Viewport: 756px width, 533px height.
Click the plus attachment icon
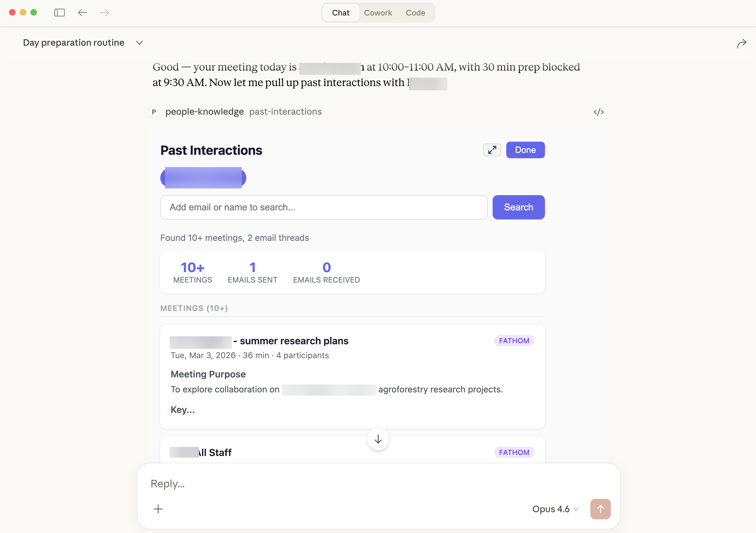158,509
